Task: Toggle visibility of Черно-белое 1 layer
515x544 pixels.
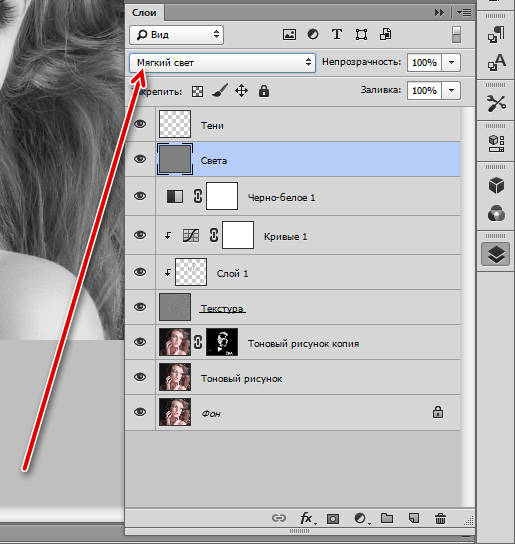Action: pos(140,196)
